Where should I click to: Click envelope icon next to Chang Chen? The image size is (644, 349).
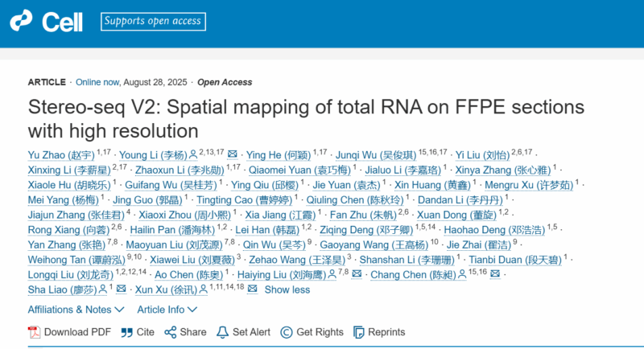[495, 273]
